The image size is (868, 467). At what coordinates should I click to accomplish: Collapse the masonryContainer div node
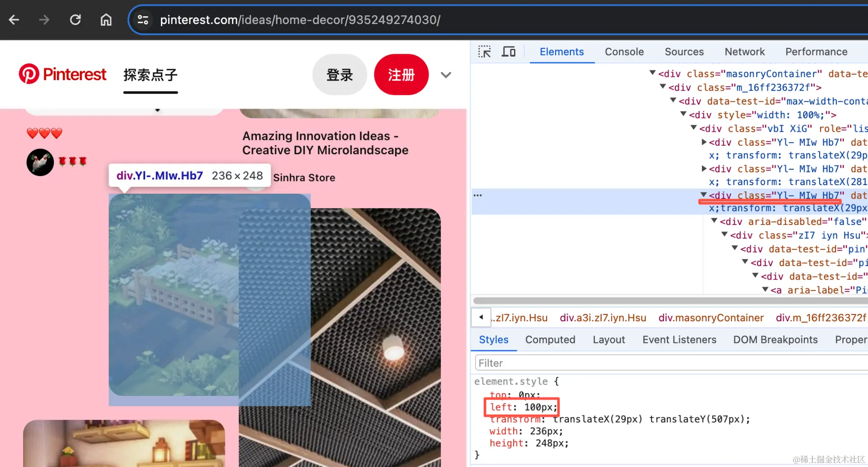coord(652,73)
